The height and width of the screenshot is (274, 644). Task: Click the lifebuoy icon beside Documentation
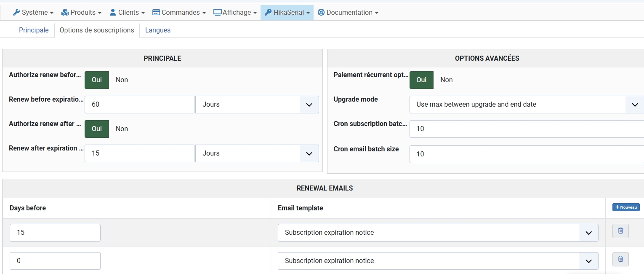(x=321, y=13)
